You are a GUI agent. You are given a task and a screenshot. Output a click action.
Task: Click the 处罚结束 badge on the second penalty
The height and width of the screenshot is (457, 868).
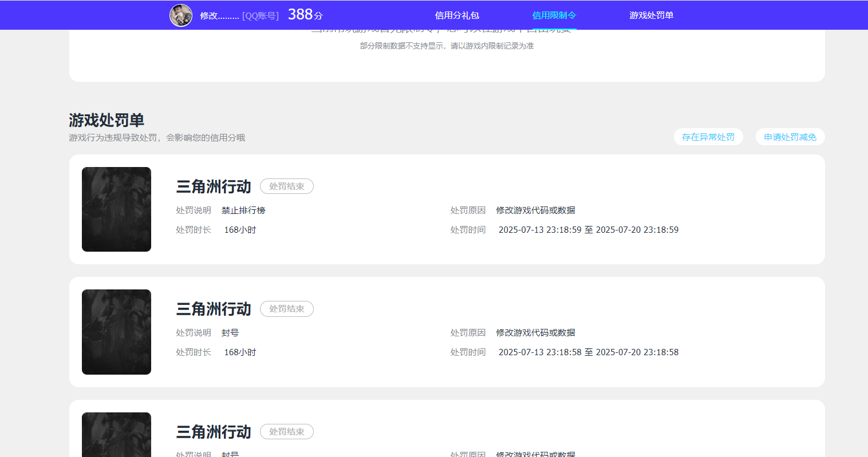coord(286,309)
